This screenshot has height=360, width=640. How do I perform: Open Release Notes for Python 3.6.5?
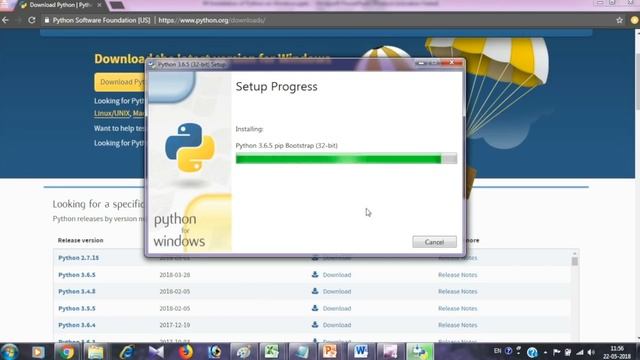point(458,275)
